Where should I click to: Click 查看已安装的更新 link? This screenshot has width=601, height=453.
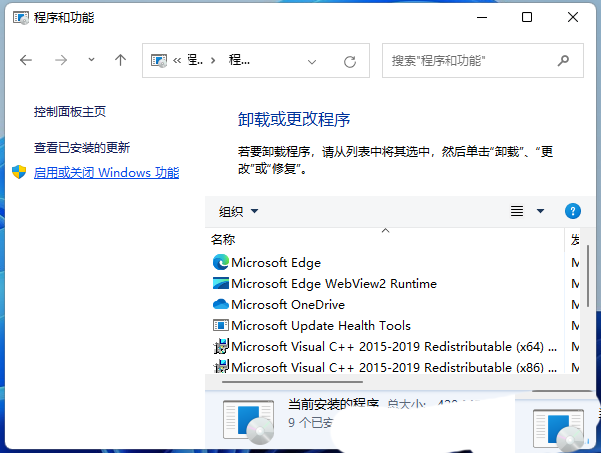(x=82, y=147)
